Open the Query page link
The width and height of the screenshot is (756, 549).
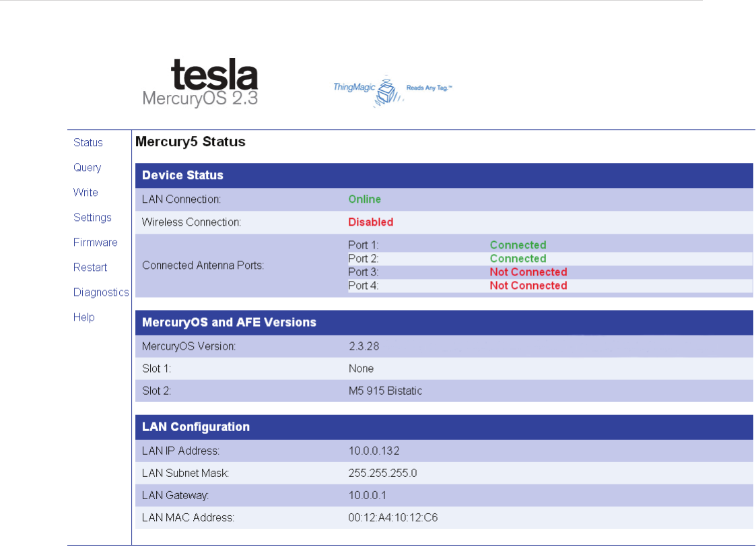click(x=88, y=168)
